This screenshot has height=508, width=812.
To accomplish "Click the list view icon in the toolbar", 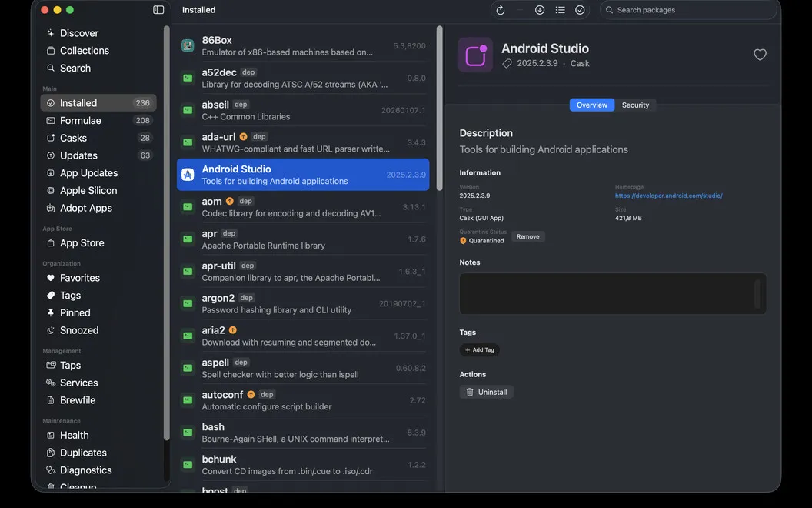I will [x=561, y=10].
